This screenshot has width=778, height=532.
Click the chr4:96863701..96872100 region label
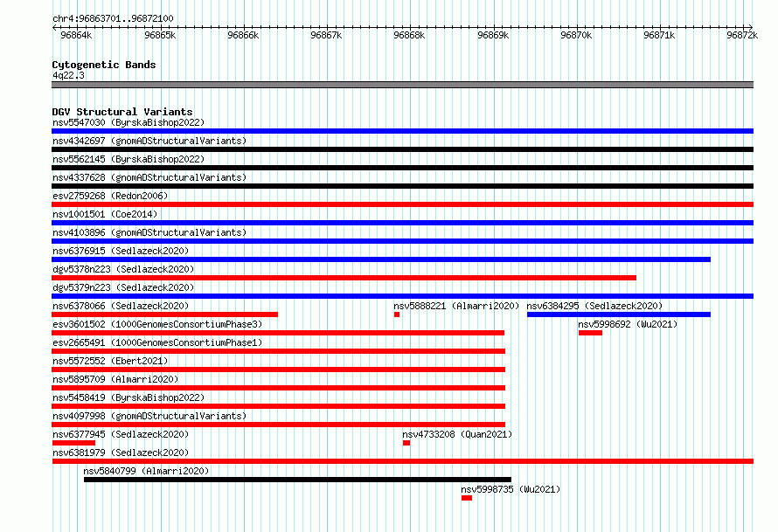pyautogui.click(x=113, y=18)
